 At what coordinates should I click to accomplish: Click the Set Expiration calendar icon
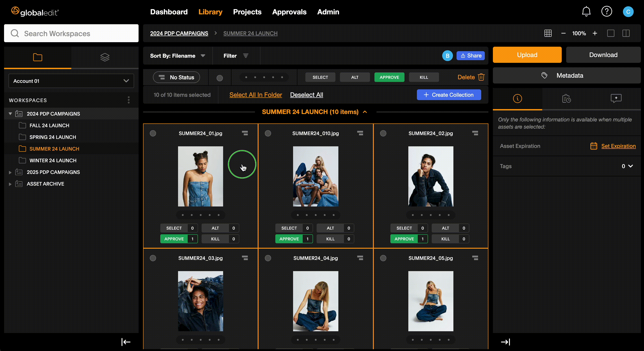(594, 146)
